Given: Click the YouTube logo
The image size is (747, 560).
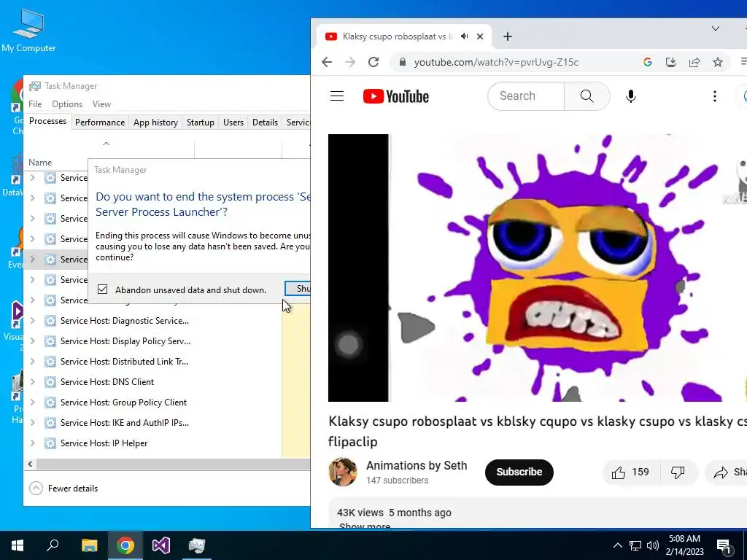Looking at the screenshot, I should click(396, 96).
